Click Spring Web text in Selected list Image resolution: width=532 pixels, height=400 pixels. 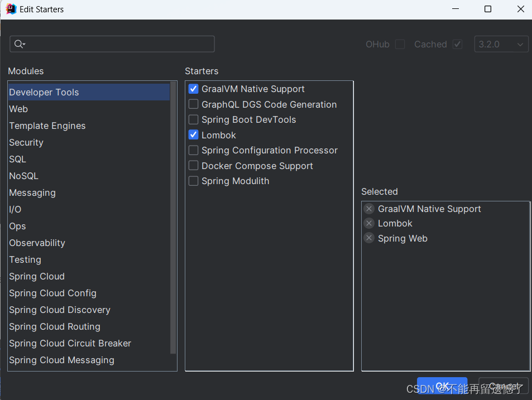click(x=402, y=238)
